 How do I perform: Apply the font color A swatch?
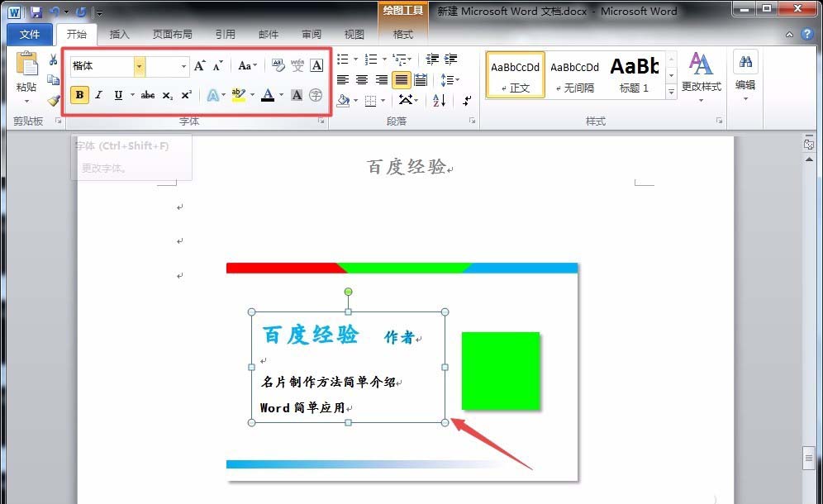coord(268,95)
